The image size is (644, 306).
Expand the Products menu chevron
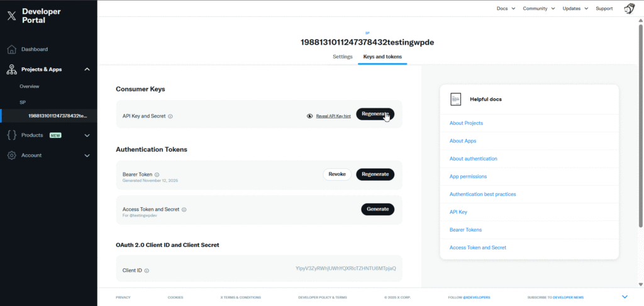coord(87,135)
